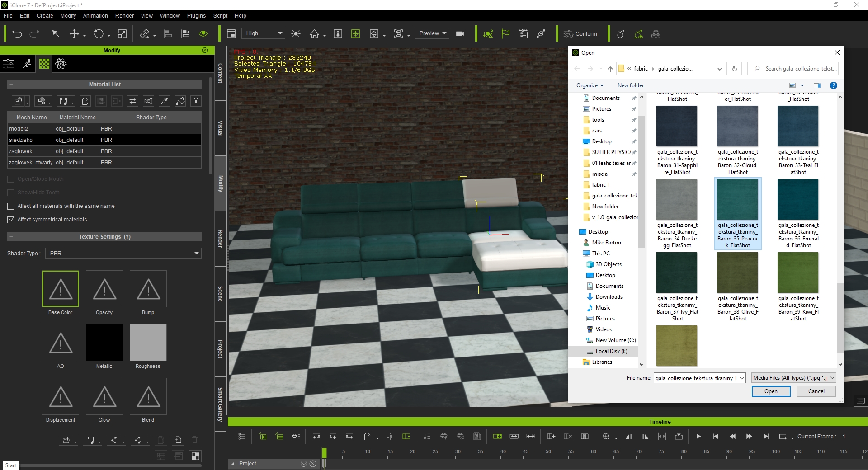The height and width of the screenshot is (470, 868).
Task: Go up one folder level
Action: [x=610, y=69]
